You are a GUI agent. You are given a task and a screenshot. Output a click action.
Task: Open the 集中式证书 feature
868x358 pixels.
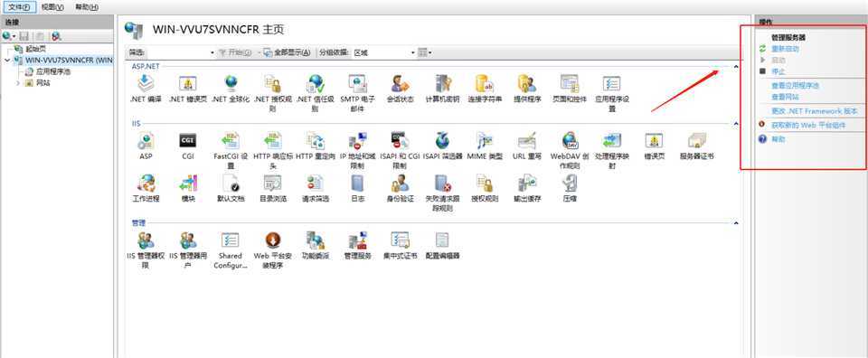pos(400,245)
